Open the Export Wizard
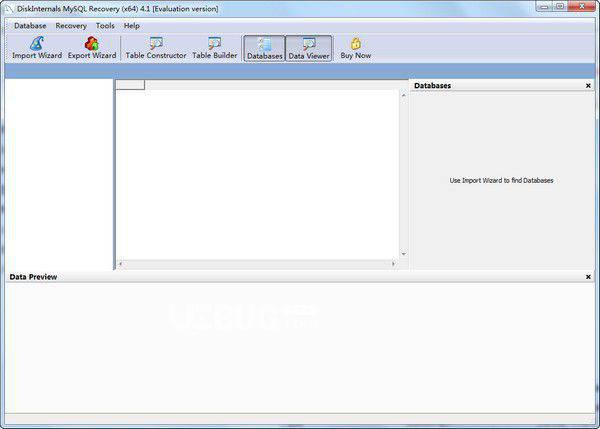 pyautogui.click(x=92, y=48)
